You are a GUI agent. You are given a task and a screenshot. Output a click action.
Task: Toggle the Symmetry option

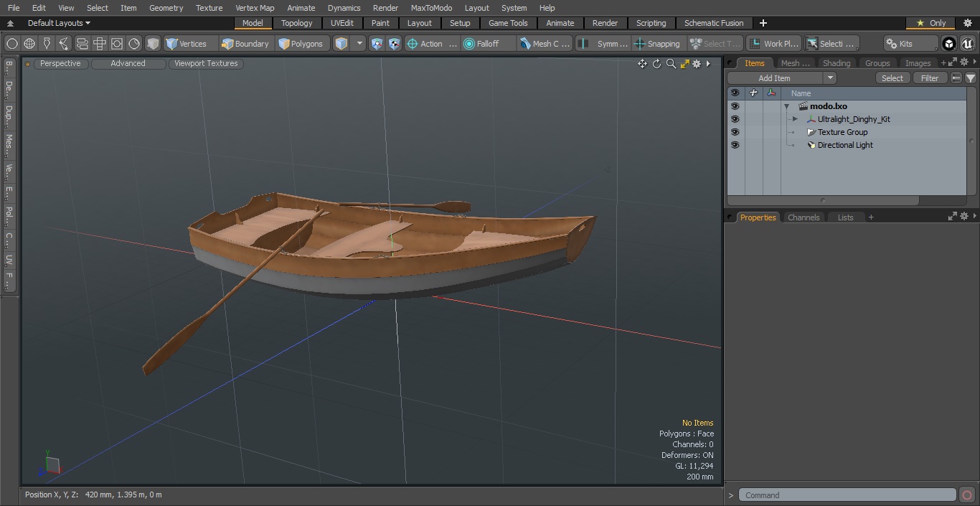[x=603, y=44]
